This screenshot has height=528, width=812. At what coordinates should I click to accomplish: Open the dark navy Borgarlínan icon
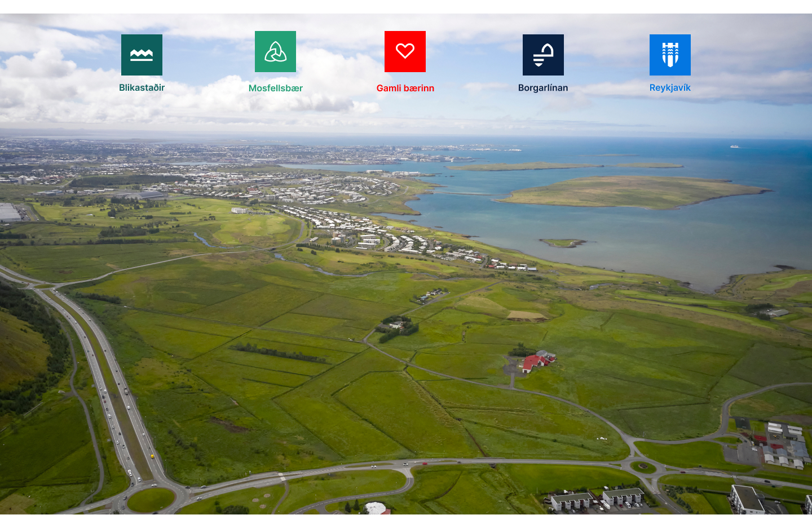tap(543, 55)
